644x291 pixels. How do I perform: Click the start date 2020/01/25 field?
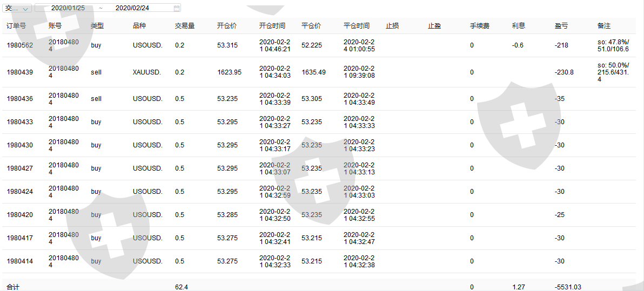[68, 8]
